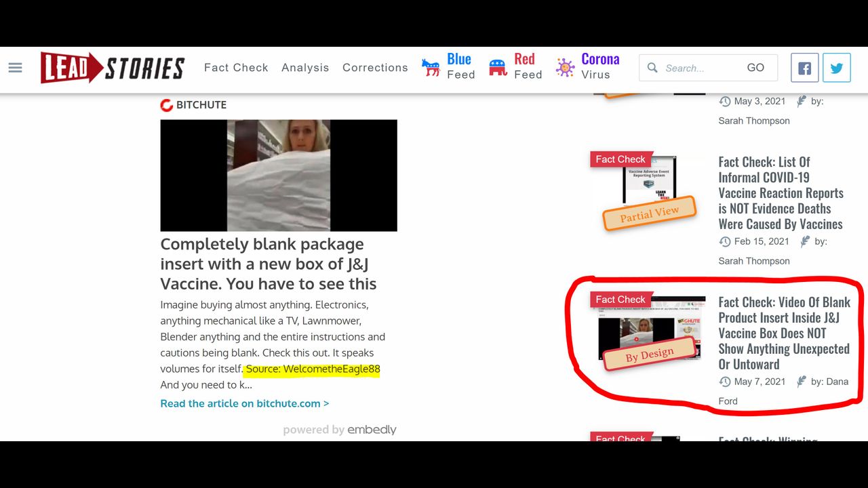Image resolution: width=868 pixels, height=488 pixels.
Task: Open the hamburger menu icon
Action: (15, 68)
